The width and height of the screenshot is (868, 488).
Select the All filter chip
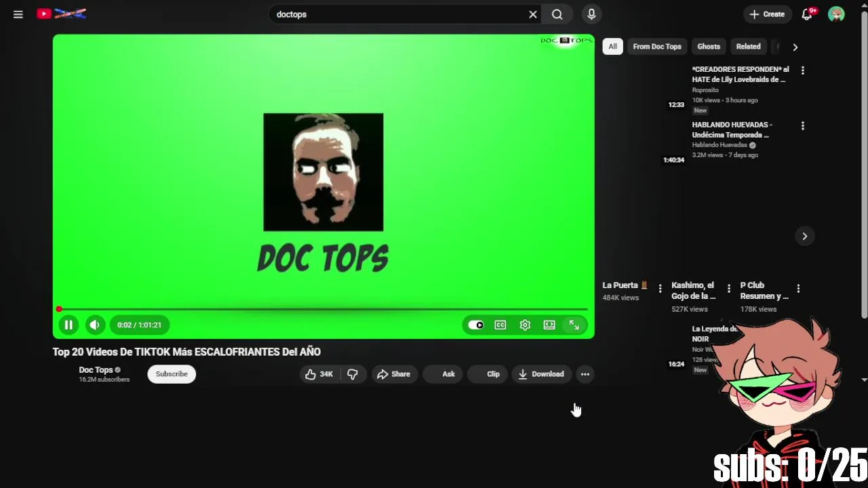click(x=612, y=47)
